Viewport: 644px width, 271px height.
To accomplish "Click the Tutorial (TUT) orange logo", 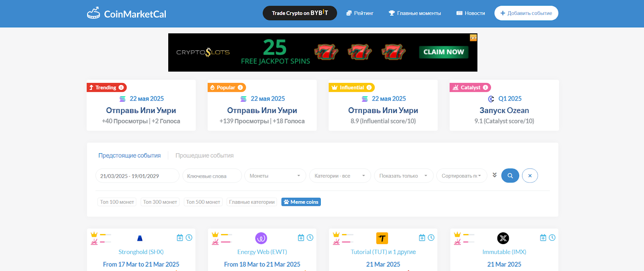I will point(382,238).
